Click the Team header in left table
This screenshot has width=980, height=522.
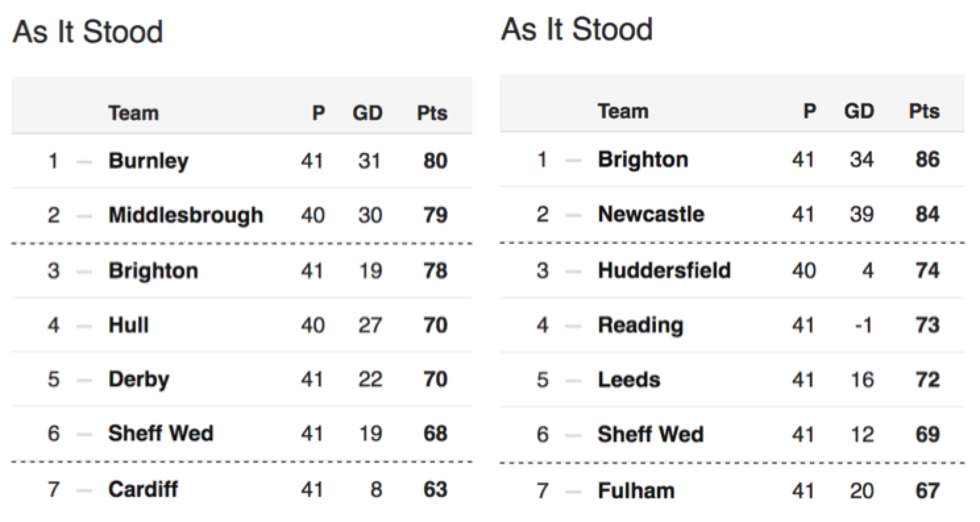134,113
